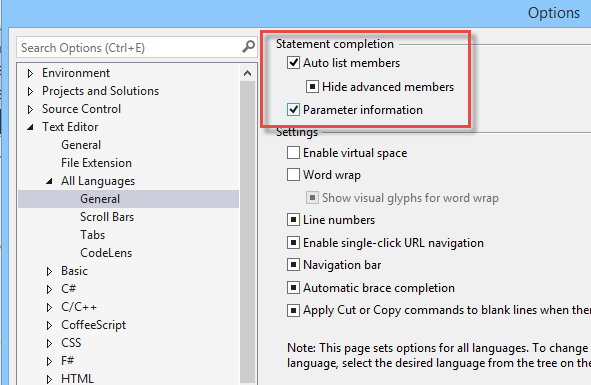This screenshot has width=591, height=385.
Task: Select Basic in options tree
Action: pos(74,271)
